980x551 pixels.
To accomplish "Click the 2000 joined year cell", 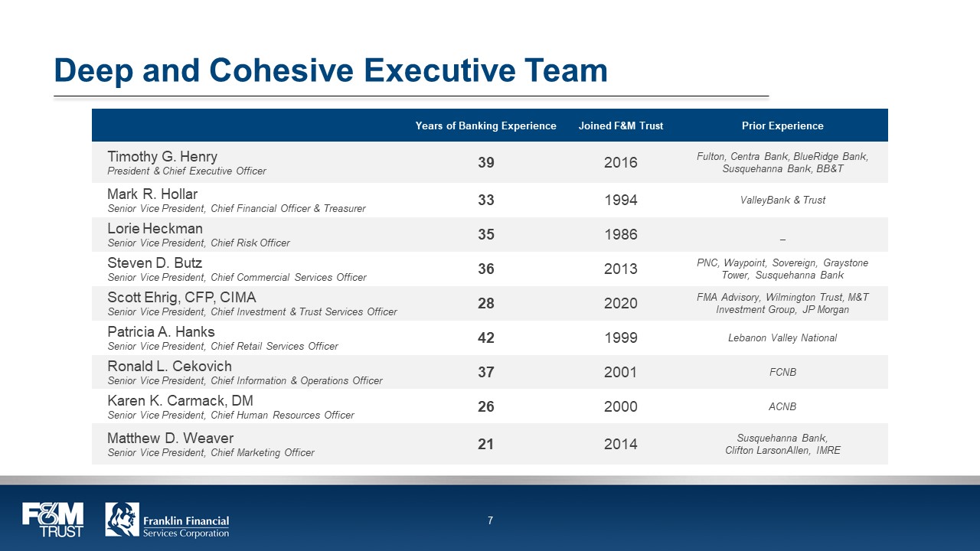I will pyautogui.click(x=621, y=406).
